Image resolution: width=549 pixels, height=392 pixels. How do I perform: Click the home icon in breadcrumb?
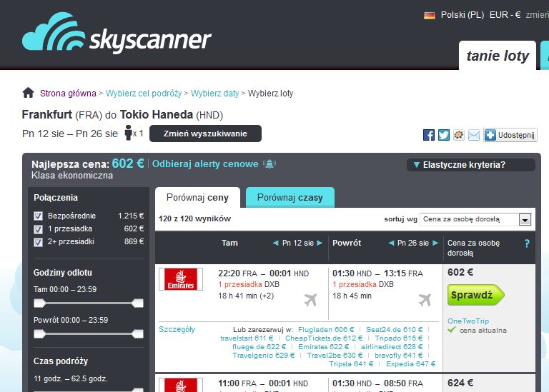click(29, 93)
